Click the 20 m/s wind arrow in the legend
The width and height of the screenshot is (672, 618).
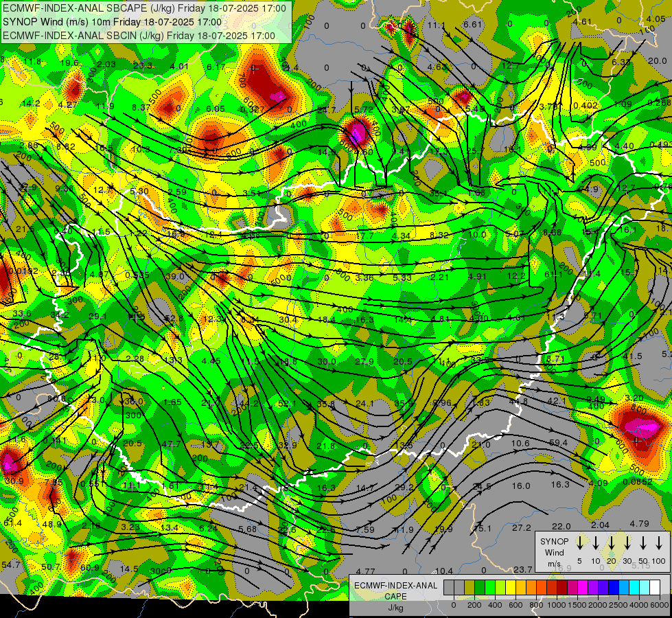[x=612, y=542]
